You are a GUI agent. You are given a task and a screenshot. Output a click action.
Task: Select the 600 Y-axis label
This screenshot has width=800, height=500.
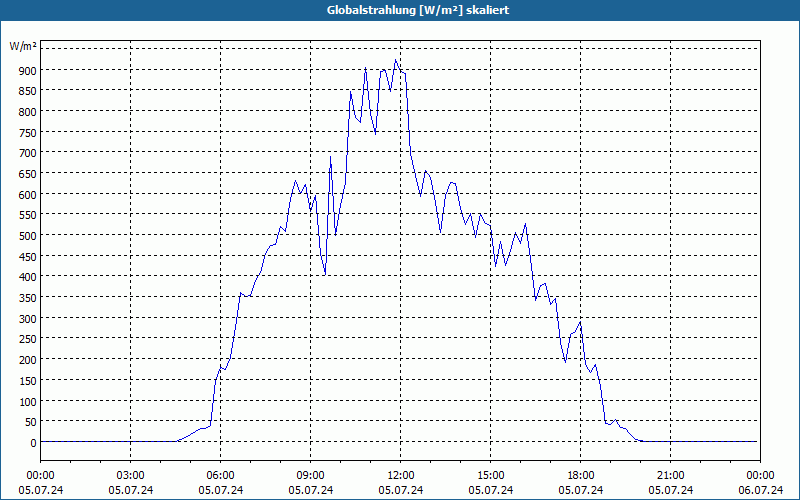pos(29,195)
